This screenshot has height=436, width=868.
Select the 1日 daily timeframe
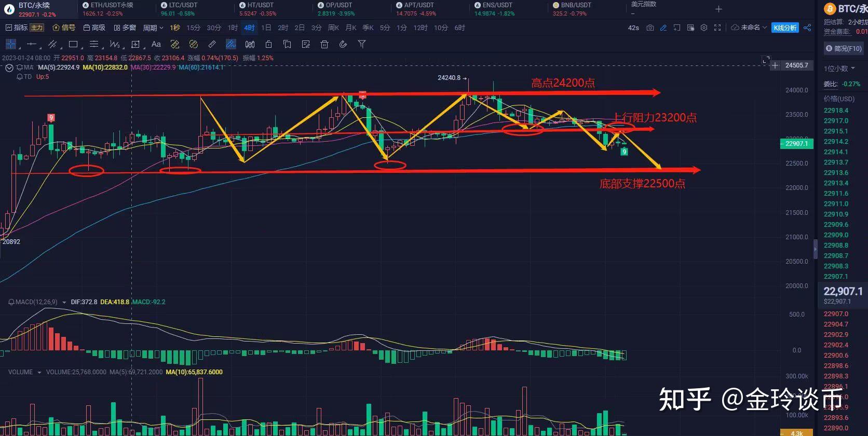[266, 28]
